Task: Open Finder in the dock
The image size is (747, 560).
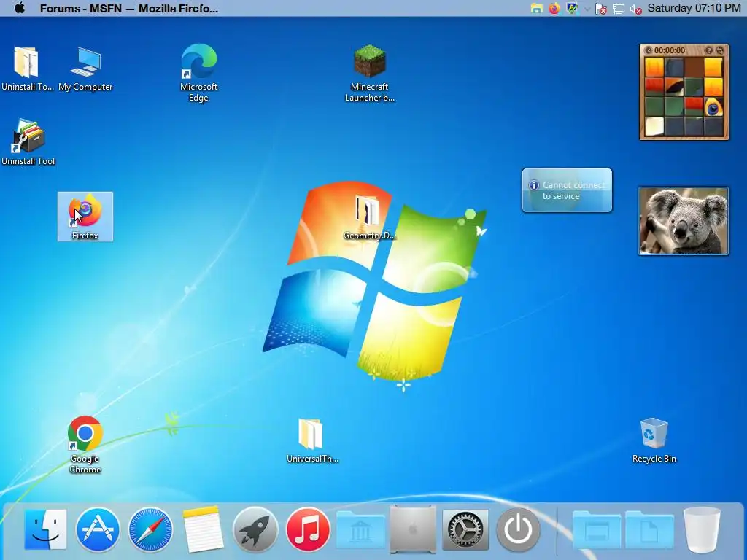Action: tap(45, 529)
